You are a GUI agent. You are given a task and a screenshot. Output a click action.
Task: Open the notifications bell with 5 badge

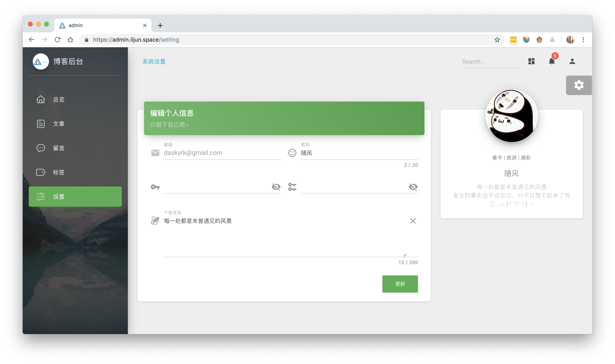[552, 61]
